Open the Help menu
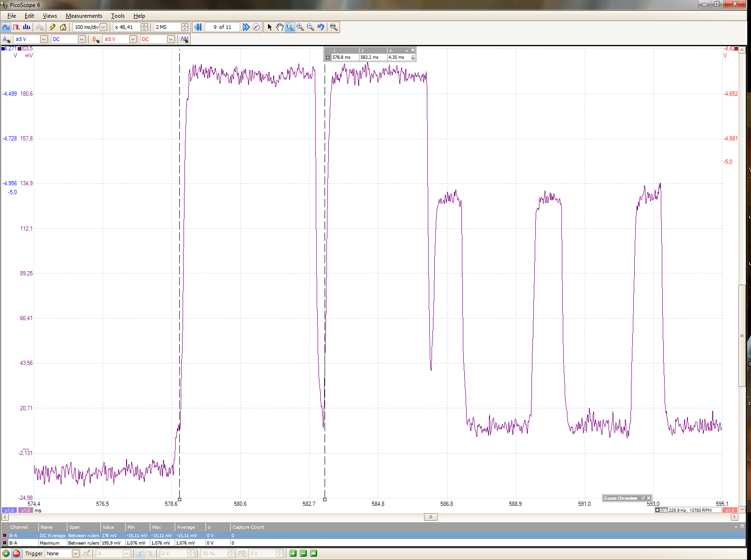Viewport: 751px width, 560px height. pos(139,15)
